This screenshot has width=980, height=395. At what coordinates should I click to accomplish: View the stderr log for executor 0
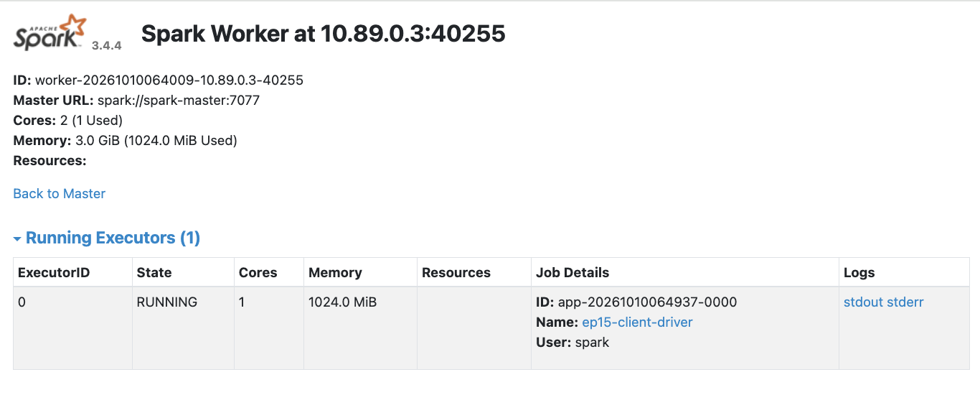(x=905, y=302)
